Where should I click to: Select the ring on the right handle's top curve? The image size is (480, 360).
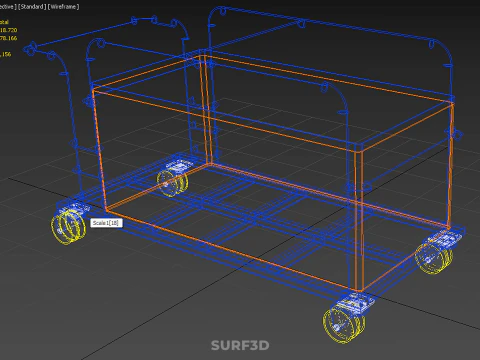tap(432, 44)
